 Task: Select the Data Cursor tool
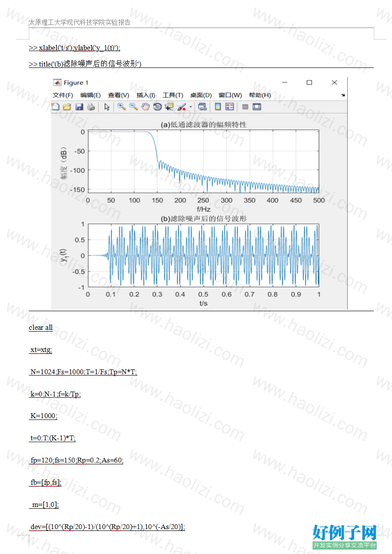pos(169,107)
